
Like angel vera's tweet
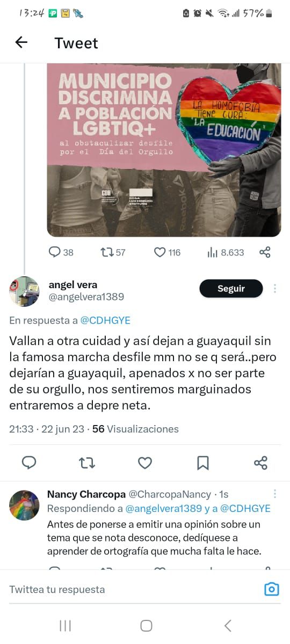(145, 463)
